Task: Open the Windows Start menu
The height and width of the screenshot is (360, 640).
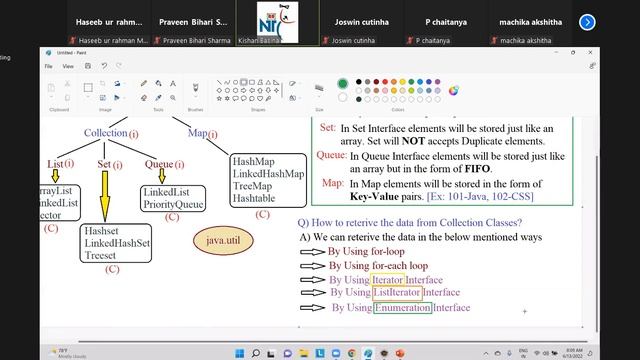Action: pyautogui.click(x=240, y=353)
